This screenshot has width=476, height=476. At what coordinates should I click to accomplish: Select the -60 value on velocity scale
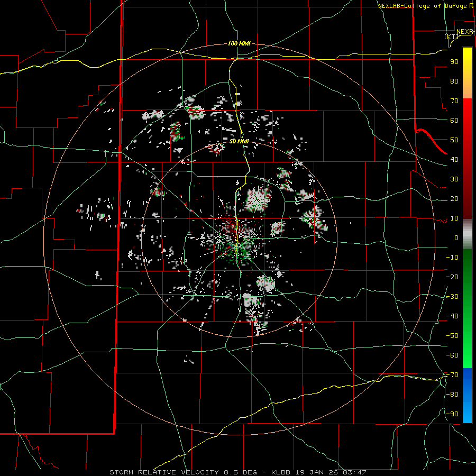pyautogui.click(x=452, y=355)
